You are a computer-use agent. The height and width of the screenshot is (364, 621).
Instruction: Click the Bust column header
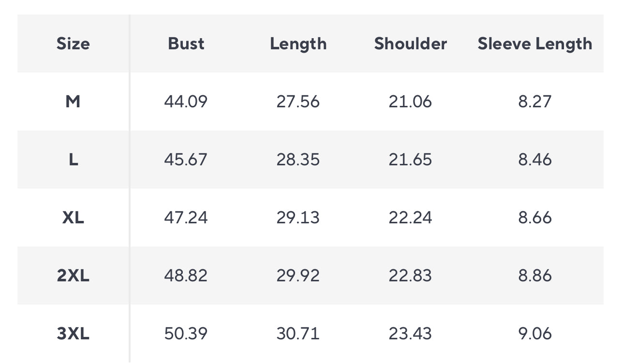(x=186, y=44)
